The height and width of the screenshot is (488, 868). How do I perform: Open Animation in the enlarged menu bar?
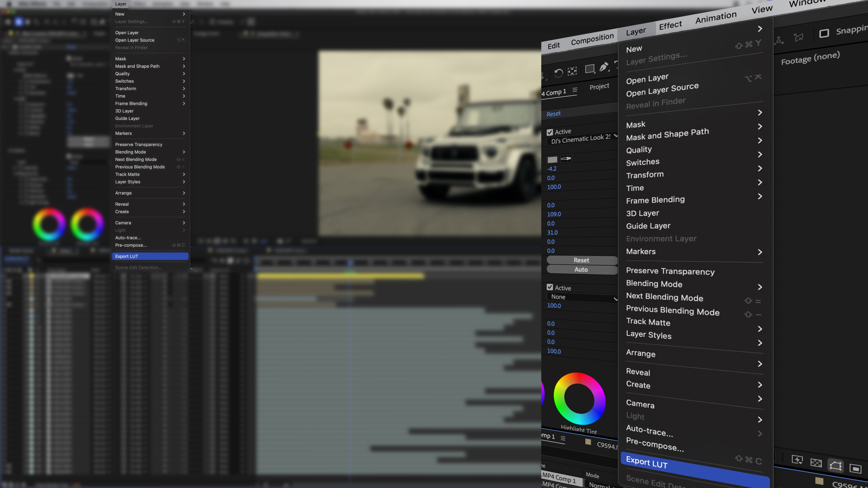point(716,18)
